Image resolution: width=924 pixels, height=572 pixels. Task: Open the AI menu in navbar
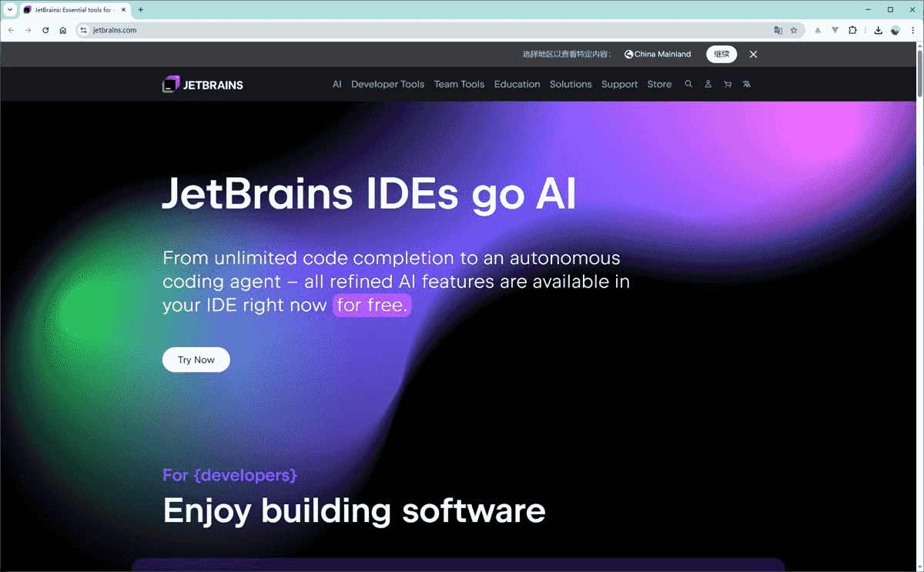(x=336, y=84)
